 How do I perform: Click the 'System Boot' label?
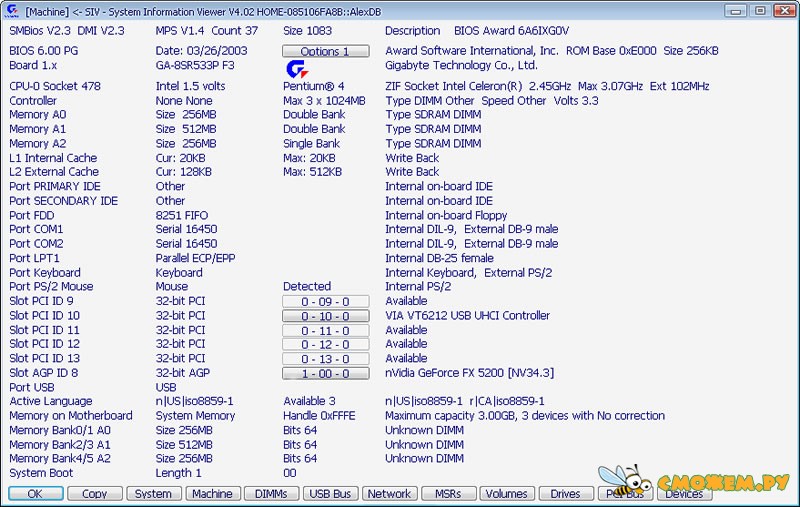[41, 473]
